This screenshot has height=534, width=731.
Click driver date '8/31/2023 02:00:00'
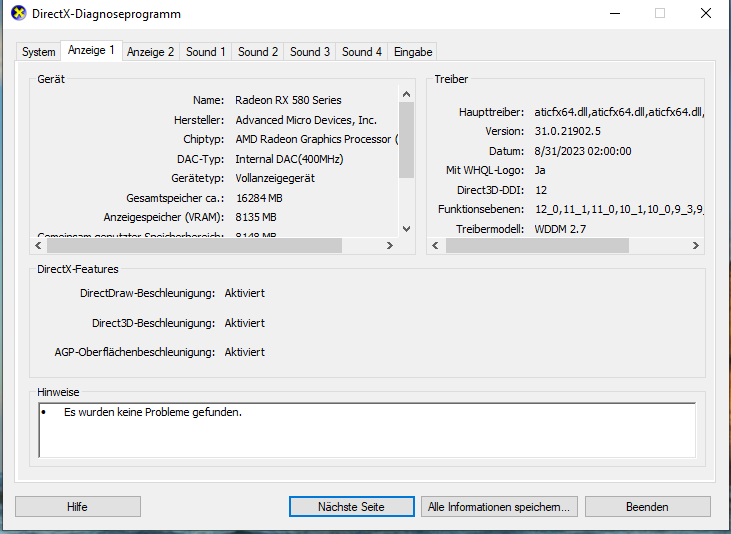click(583, 152)
